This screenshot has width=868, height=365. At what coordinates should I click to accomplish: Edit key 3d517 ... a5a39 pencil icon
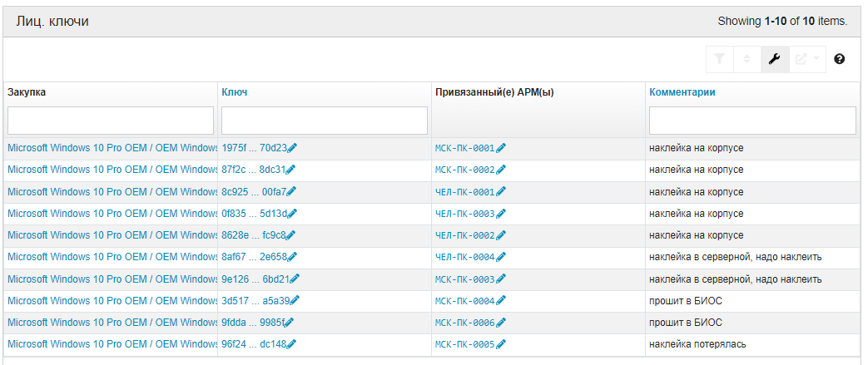click(x=295, y=300)
